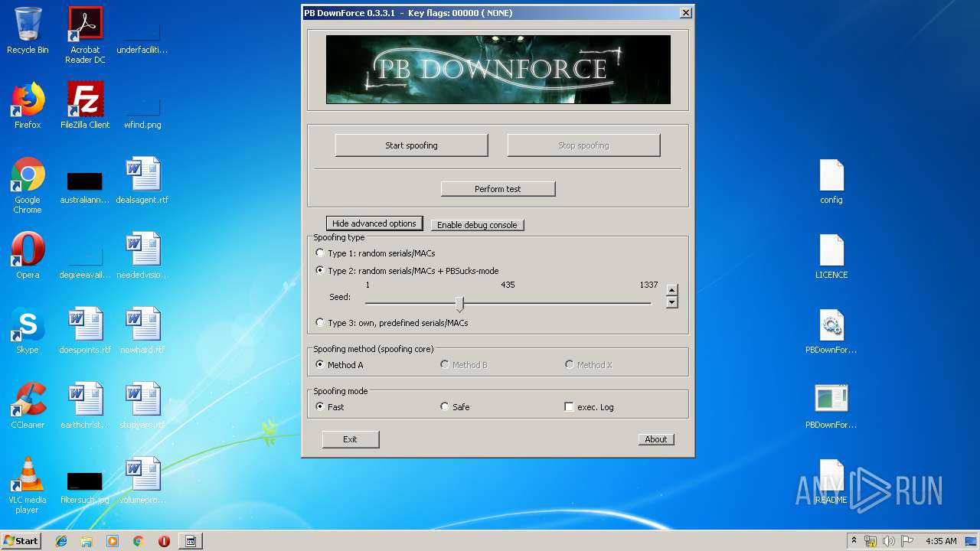Select dealsagent.rtf document icon
The height and width of the screenshot is (551, 980).
(142, 181)
